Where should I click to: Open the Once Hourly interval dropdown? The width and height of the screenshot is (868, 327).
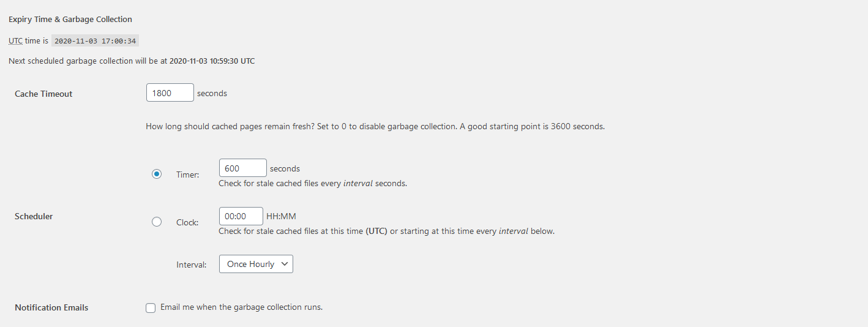point(256,264)
